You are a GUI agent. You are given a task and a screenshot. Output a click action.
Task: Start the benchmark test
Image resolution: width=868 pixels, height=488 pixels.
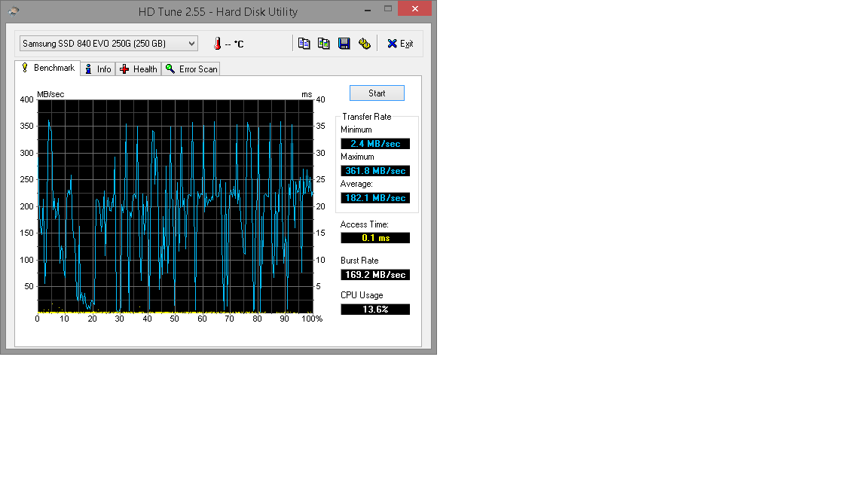377,93
